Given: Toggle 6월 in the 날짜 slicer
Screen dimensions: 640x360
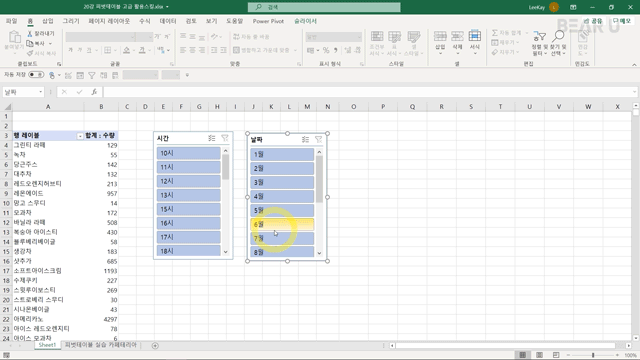Looking at the screenshot, I should click(282, 224).
